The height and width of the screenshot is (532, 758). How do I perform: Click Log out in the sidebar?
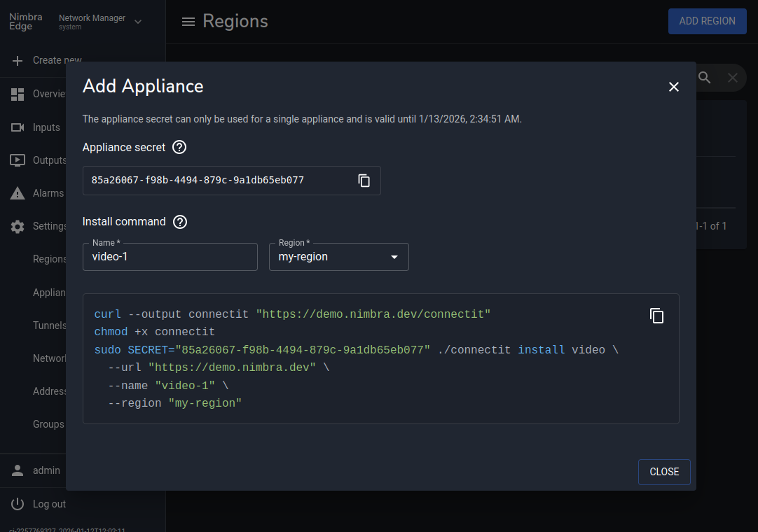click(x=49, y=504)
